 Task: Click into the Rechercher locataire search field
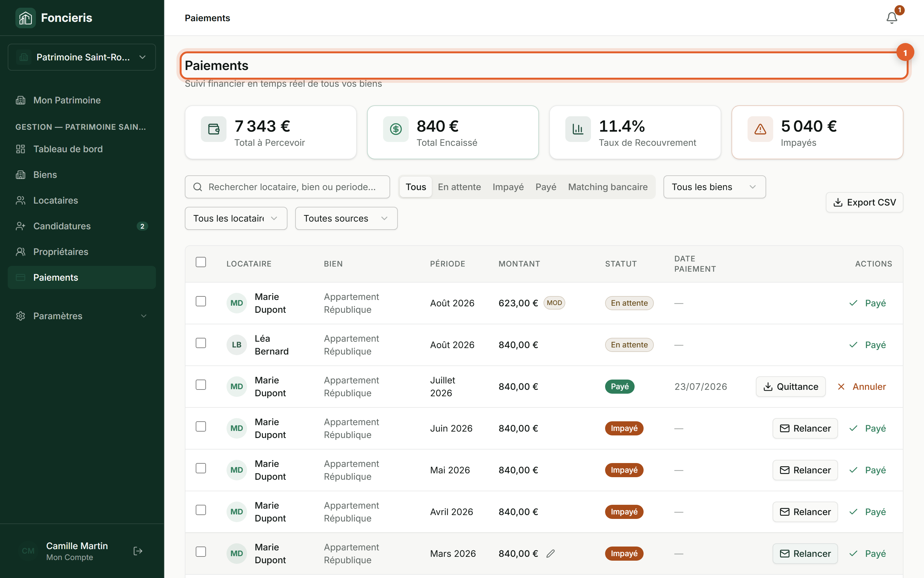coord(287,187)
